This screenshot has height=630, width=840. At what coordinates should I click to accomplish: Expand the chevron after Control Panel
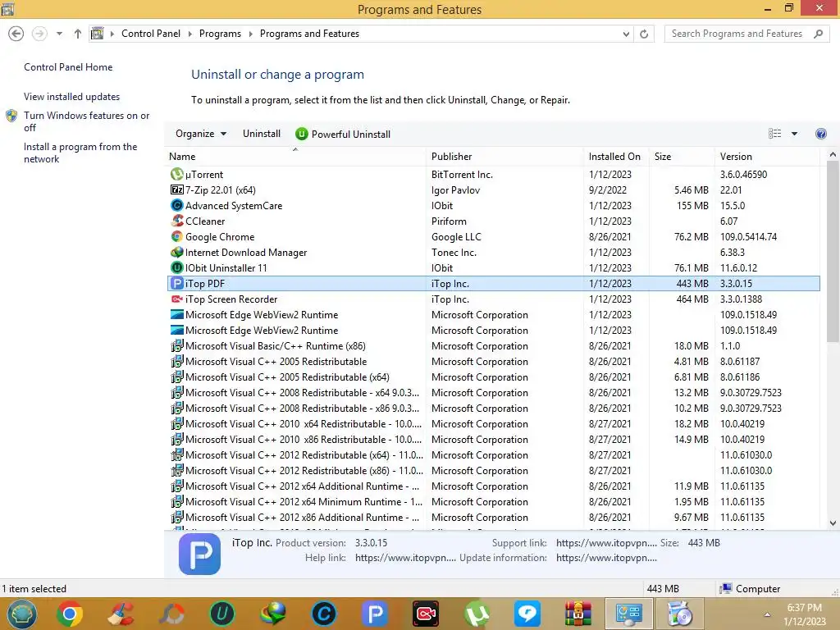(189, 34)
